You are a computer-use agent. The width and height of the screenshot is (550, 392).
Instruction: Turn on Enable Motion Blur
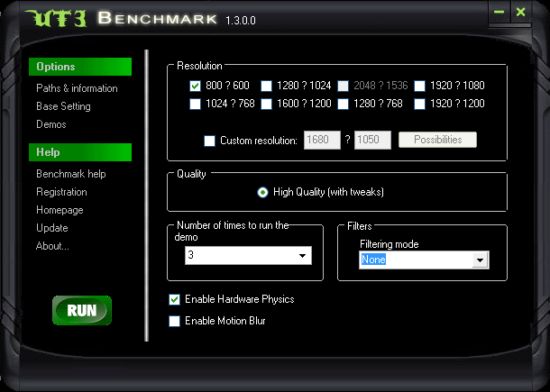pyautogui.click(x=174, y=321)
